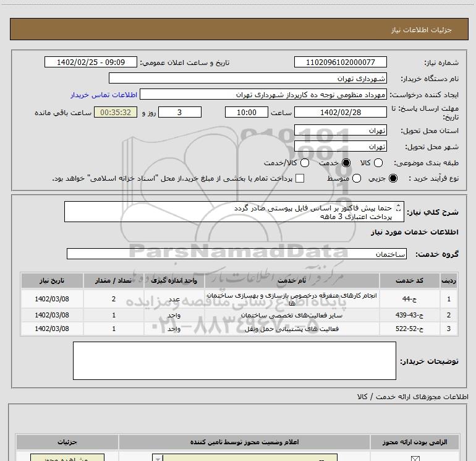Toggle the mandatory permit checkbox
This screenshot has height=461, width=476.
coord(415,459)
